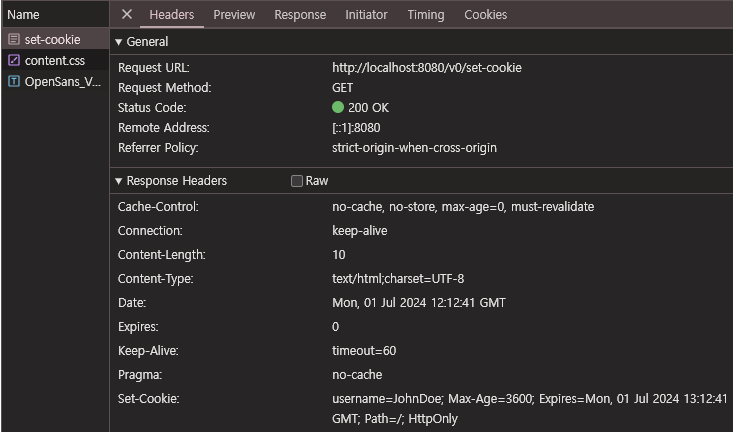Viewport: 733px width, 432px height.
Task: Click the Remote Address label
Action: tap(164, 128)
